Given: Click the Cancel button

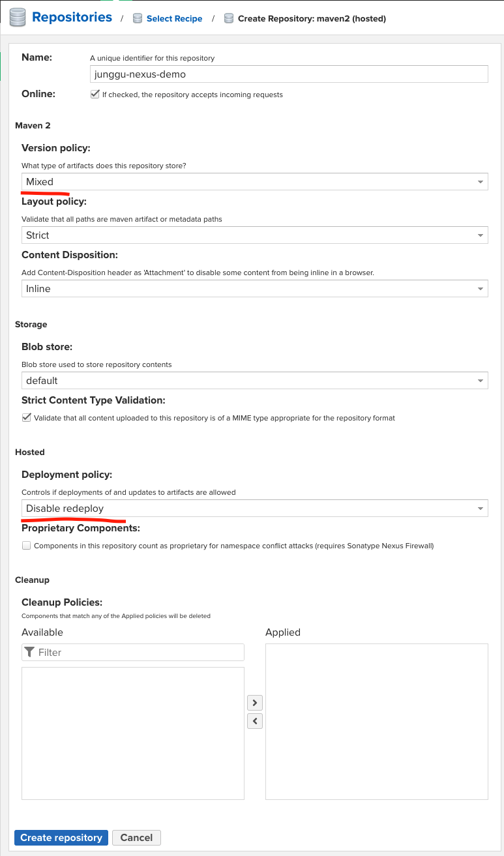Looking at the screenshot, I should tap(136, 838).
